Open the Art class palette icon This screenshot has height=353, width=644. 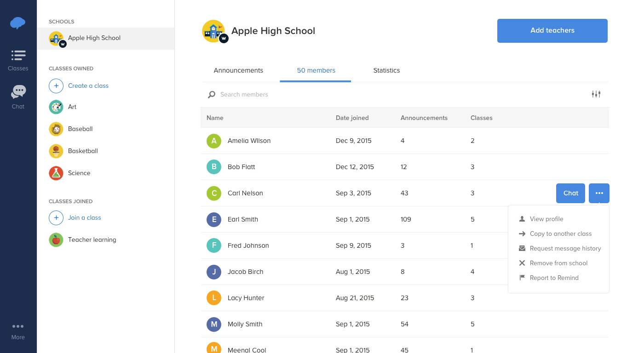point(56,107)
